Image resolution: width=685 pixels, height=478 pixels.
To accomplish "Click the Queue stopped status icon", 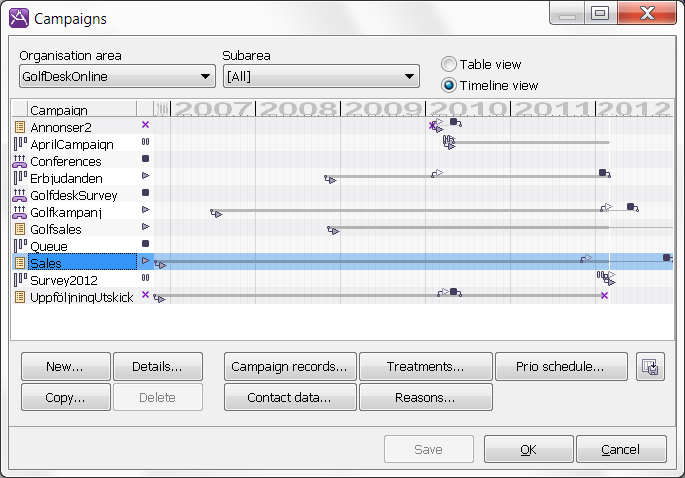I will point(145,243).
